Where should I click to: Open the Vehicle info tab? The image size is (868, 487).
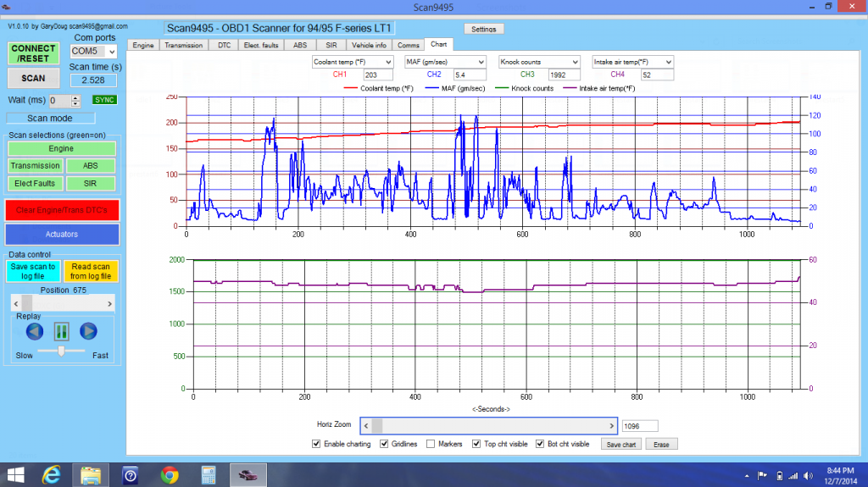(x=370, y=46)
